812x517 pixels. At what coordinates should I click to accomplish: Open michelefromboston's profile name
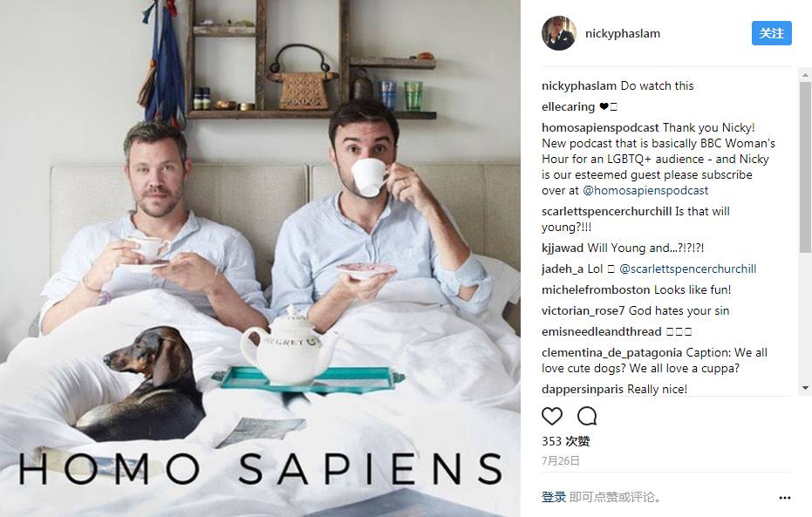click(596, 289)
